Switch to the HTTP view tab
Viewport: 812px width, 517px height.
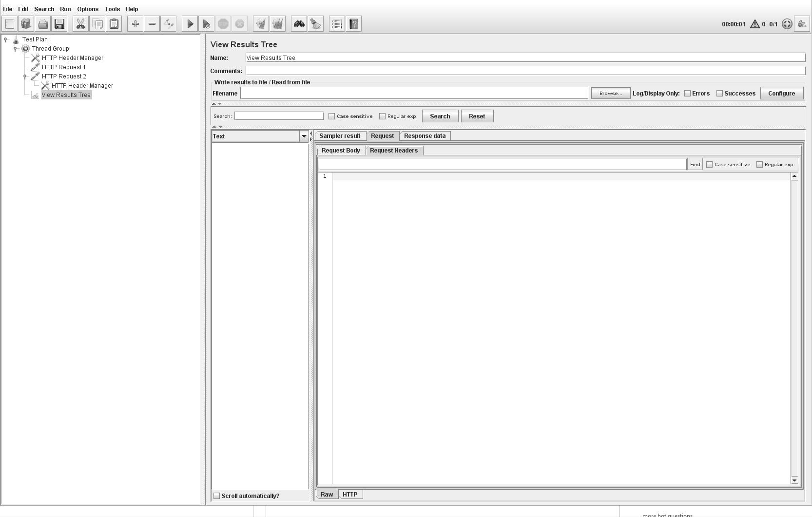click(350, 495)
